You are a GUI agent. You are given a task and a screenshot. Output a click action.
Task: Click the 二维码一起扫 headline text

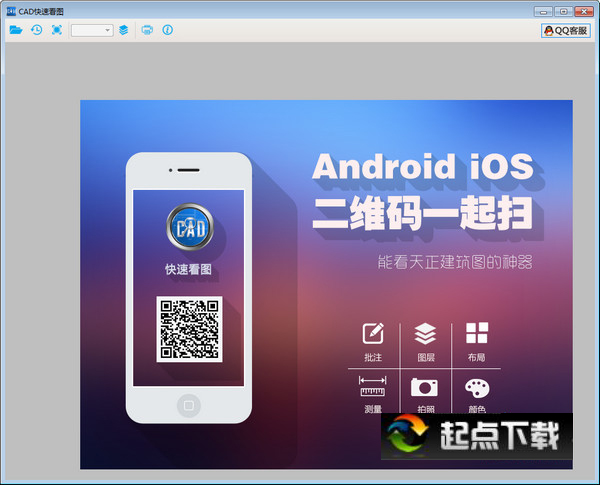[x=422, y=213]
